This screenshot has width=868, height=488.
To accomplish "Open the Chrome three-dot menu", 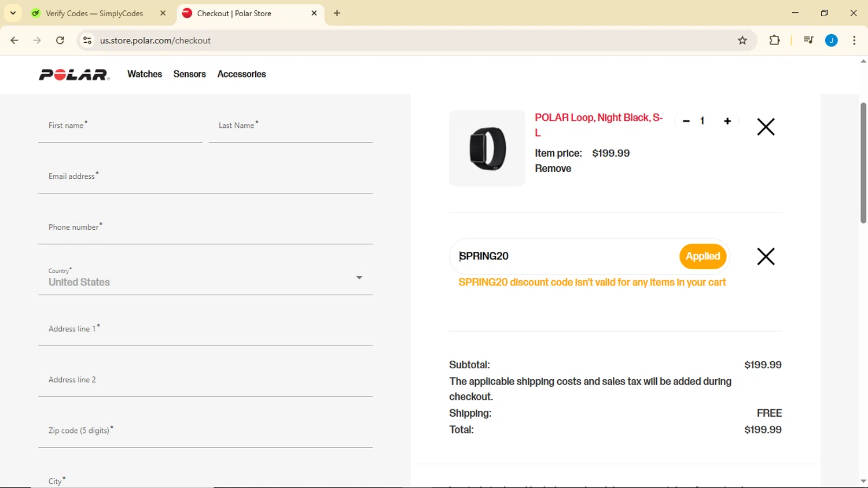I will coord(854,41).
